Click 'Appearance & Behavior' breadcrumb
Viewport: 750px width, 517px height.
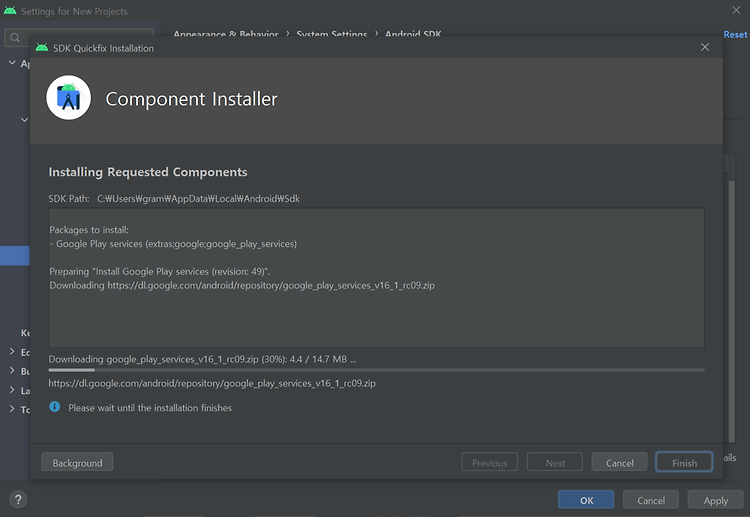coord(226,34)
